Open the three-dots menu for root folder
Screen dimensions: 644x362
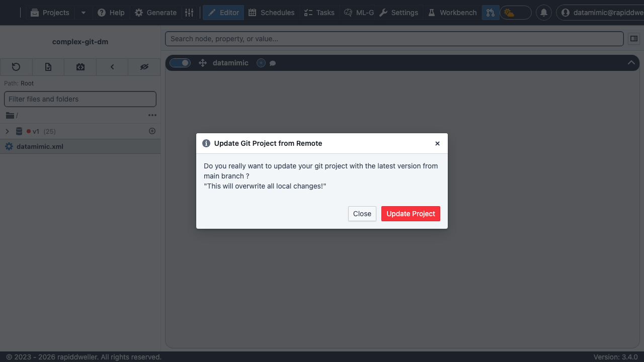tap(152, 115)
